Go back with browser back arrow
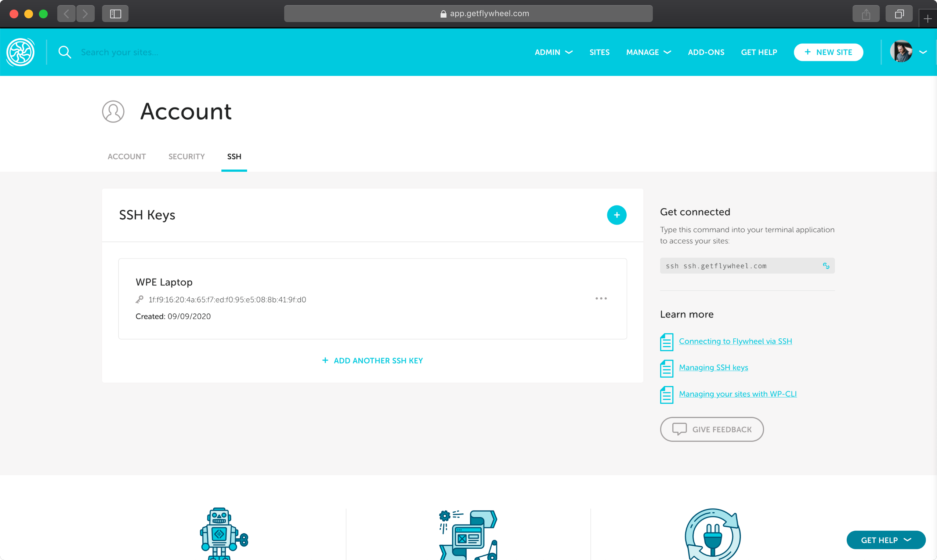 (x=66, y=14)
